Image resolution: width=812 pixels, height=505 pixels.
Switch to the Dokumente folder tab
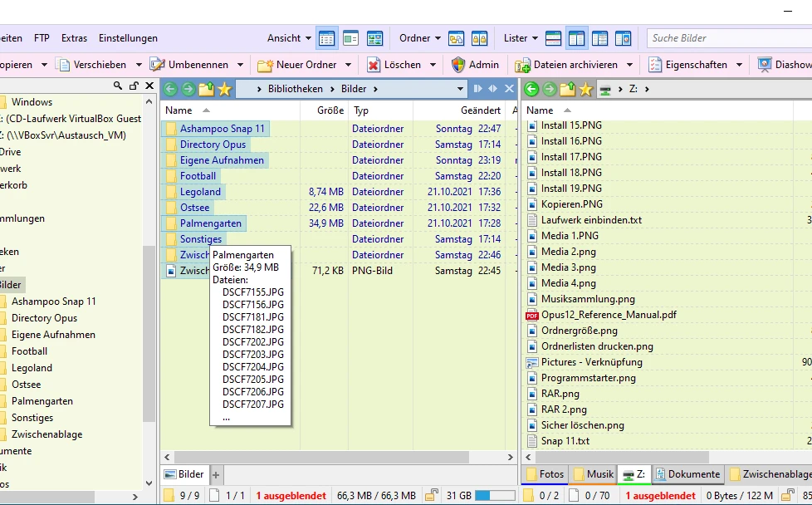[x=686, y=474]
